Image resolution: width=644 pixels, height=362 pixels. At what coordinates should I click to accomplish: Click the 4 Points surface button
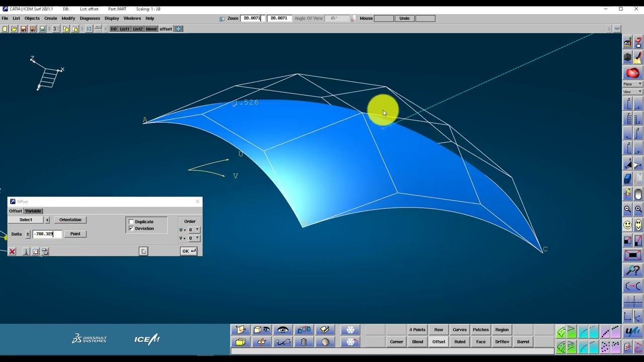coord(417,330)
